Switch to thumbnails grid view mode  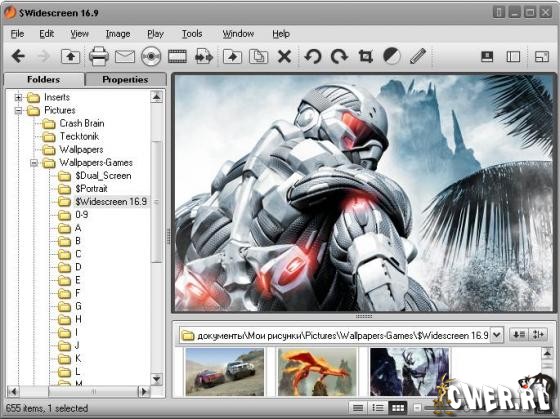398,408
